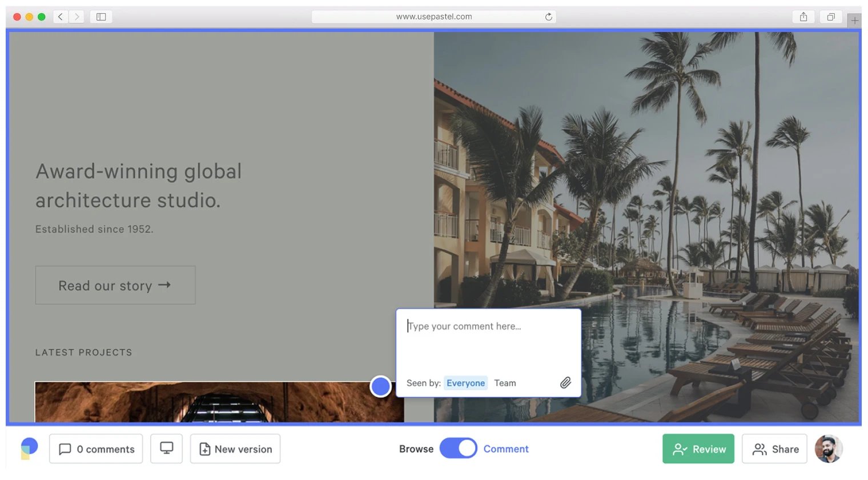The height and width of the screenshot is (480, 868).
Task: Select the blue comment pin marker
Action: (x=380, y=386)
